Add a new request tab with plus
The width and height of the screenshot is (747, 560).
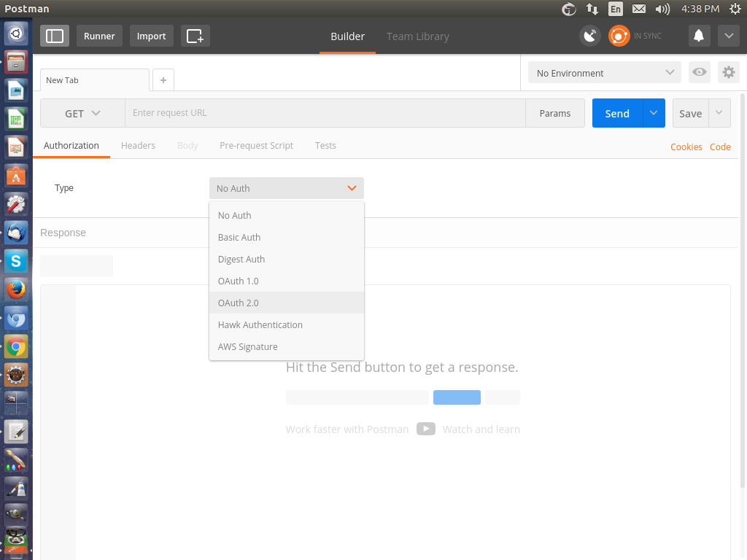click(x=163, y=80)
